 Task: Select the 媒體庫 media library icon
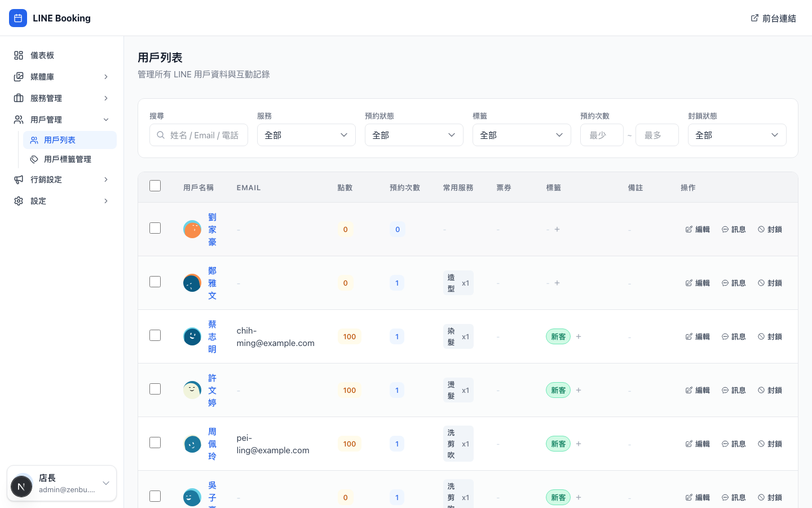(x=17, y=77)
